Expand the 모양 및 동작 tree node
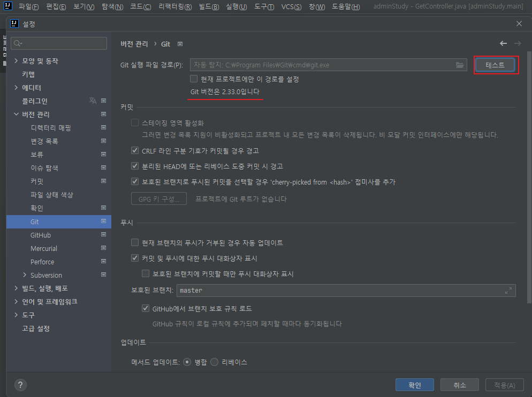532x397 pixels. tap(16, 61)
